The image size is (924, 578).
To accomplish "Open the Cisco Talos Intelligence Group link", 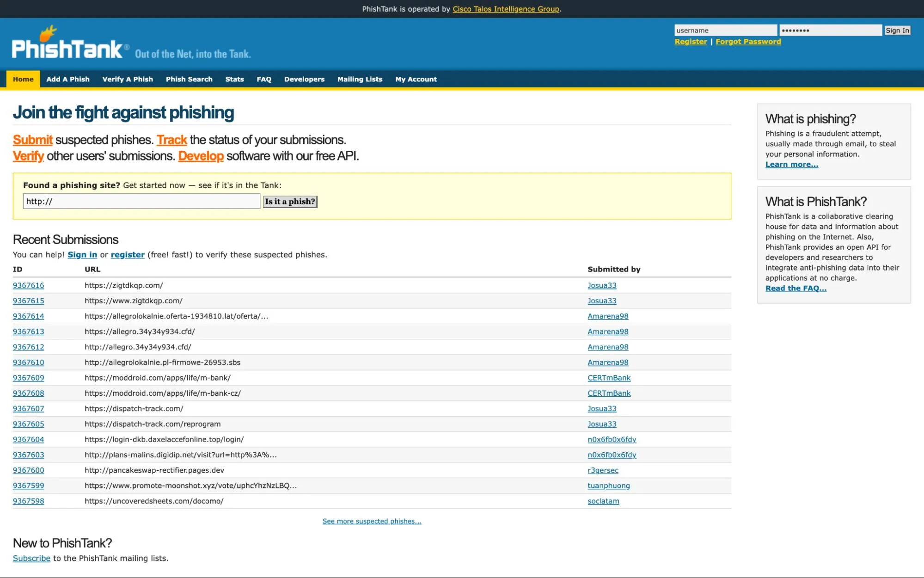I will pyautogui.click(x=506, y=9).
